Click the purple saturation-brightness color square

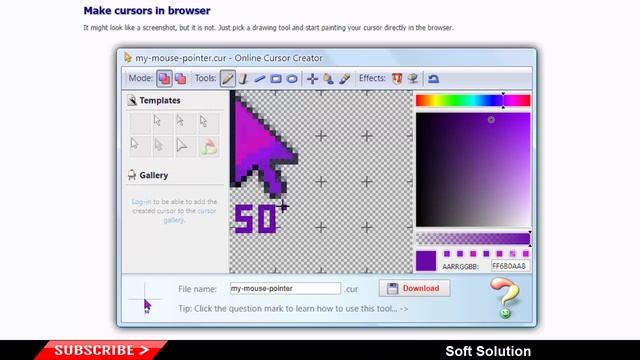click(473, 169)
